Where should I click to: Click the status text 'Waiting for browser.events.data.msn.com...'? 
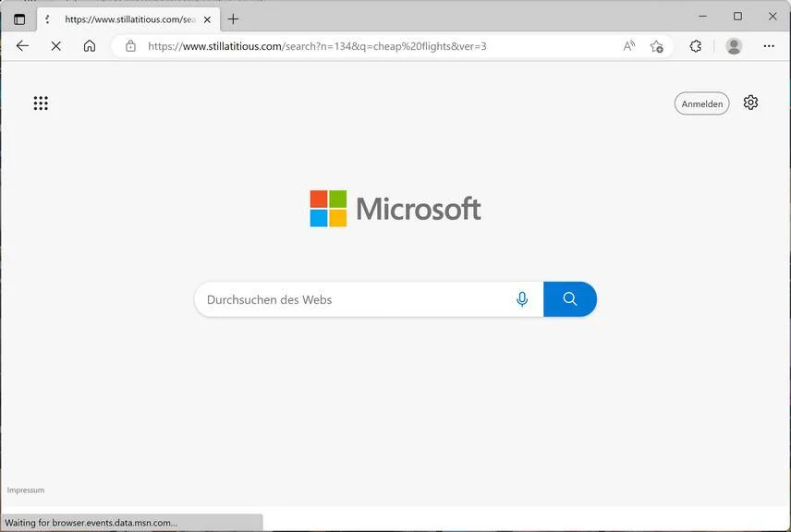click(x=91, y=523)
